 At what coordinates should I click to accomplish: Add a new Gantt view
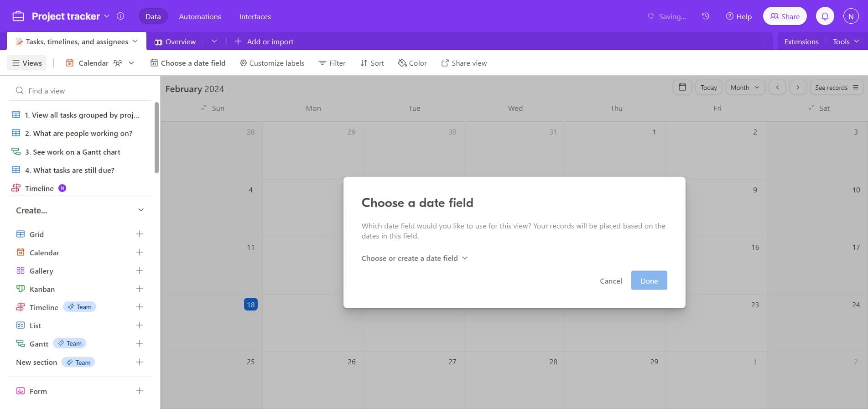coord(140,343)
